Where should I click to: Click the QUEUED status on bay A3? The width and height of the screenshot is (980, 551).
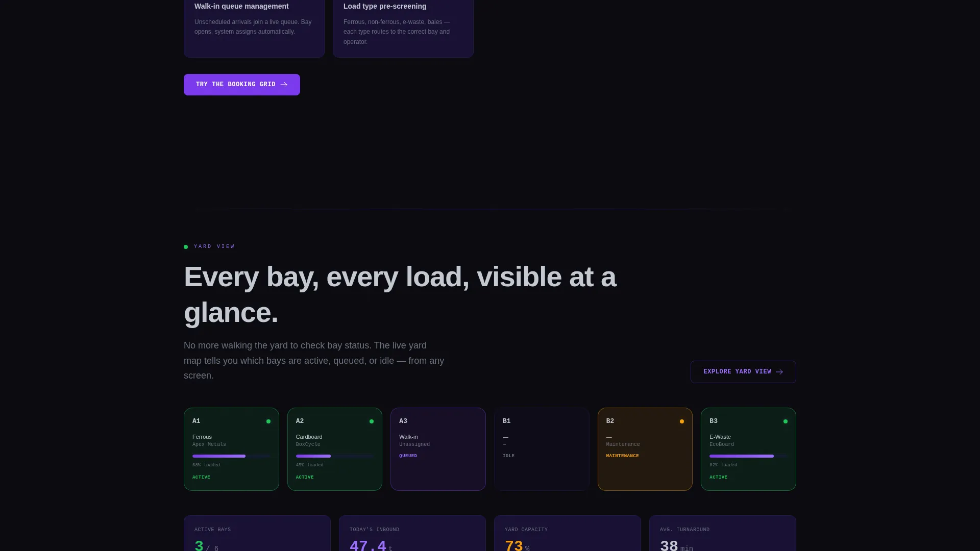click(408, 456)
